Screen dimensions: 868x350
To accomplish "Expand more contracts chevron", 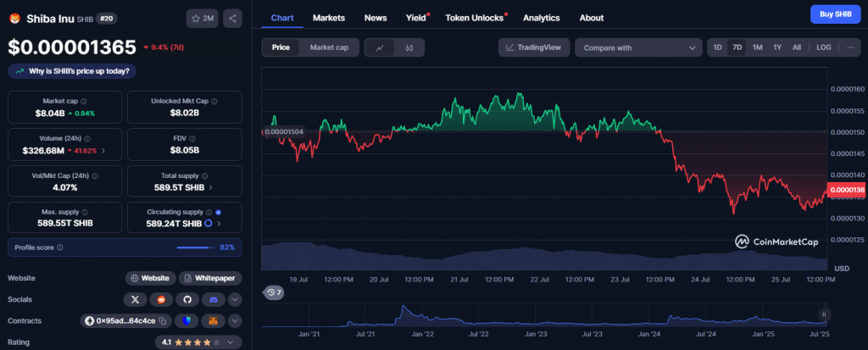I will pyautogui.click(x=235, y=320).
